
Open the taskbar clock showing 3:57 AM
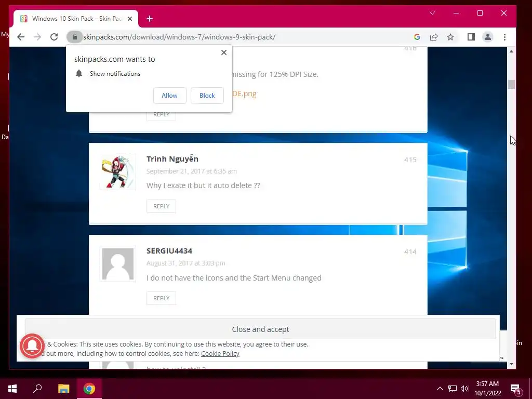click(x=487, y=389)
